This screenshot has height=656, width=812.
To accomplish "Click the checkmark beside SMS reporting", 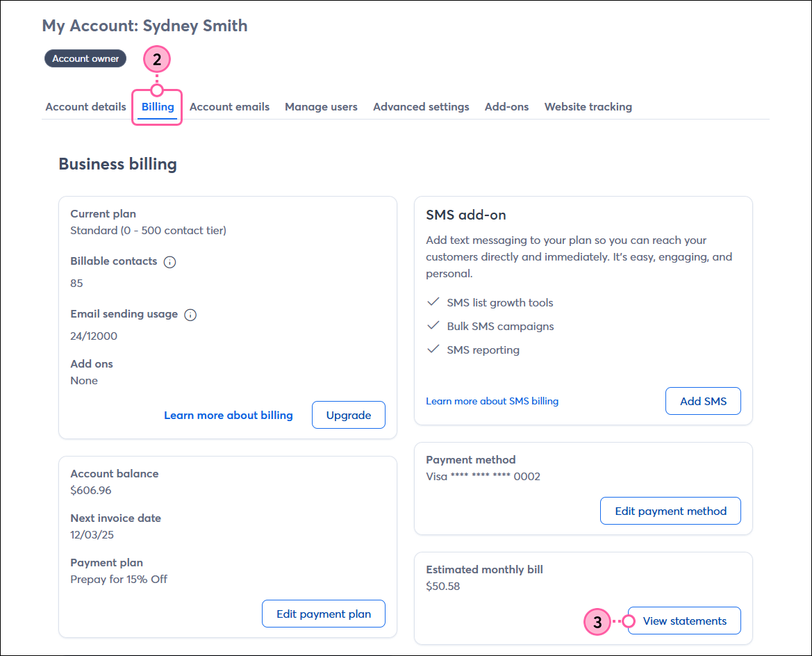I will pyautogui.click(x=433, y=350).
